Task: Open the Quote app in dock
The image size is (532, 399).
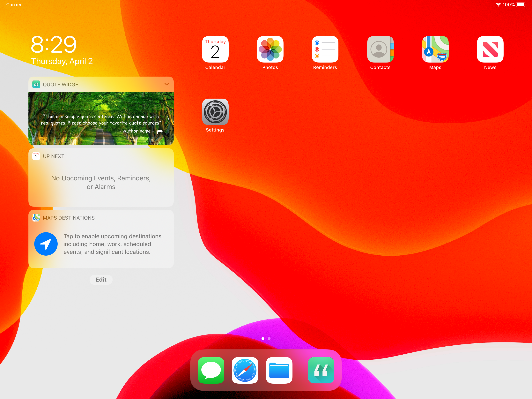Action: click(x=321, y=370)
